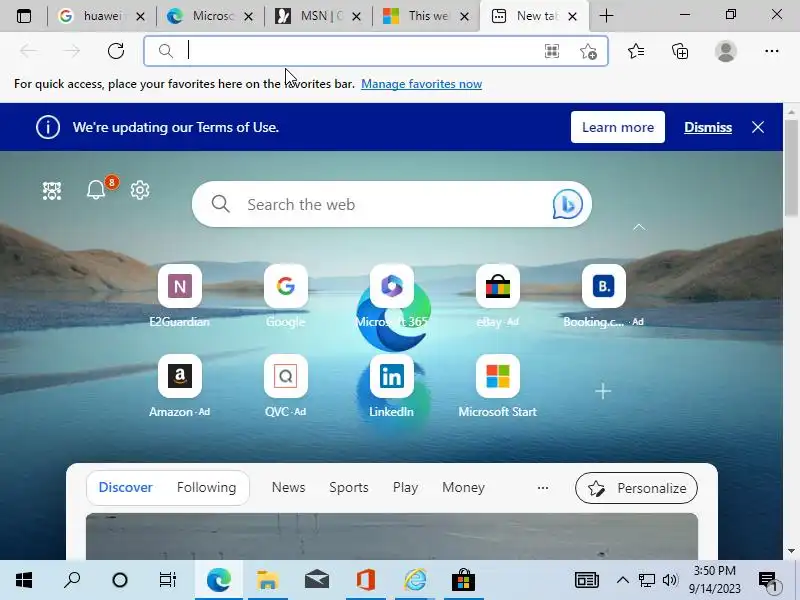Open the Amazon quick link
The width and height of the screenshot is (800, 600).
[x=180, y=386]
